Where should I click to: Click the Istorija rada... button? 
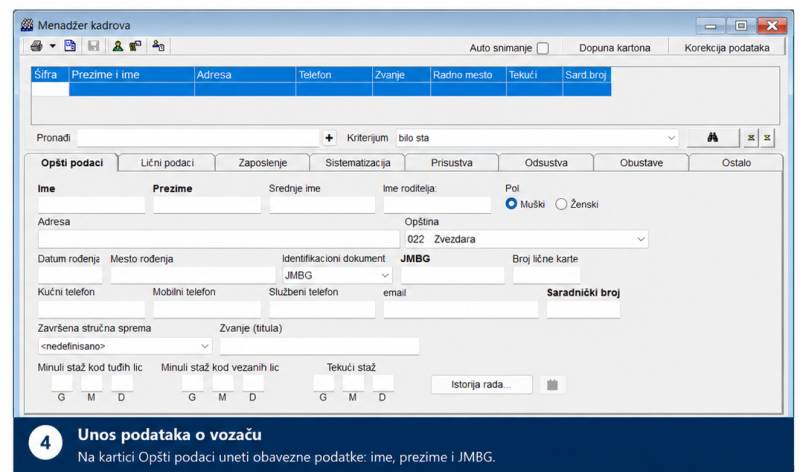481,385
